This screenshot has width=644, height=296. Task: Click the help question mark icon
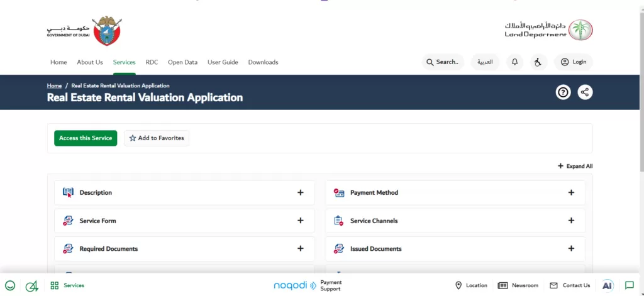[563, 92]
